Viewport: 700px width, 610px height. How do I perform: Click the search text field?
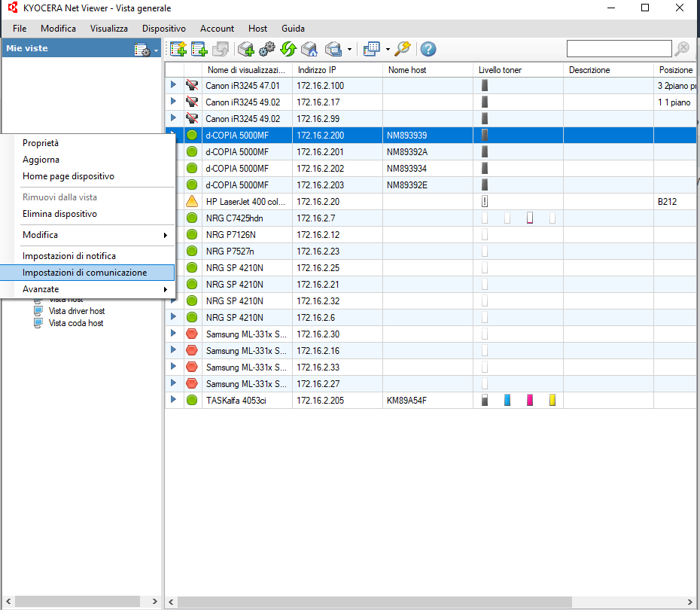tap(619, 49)
